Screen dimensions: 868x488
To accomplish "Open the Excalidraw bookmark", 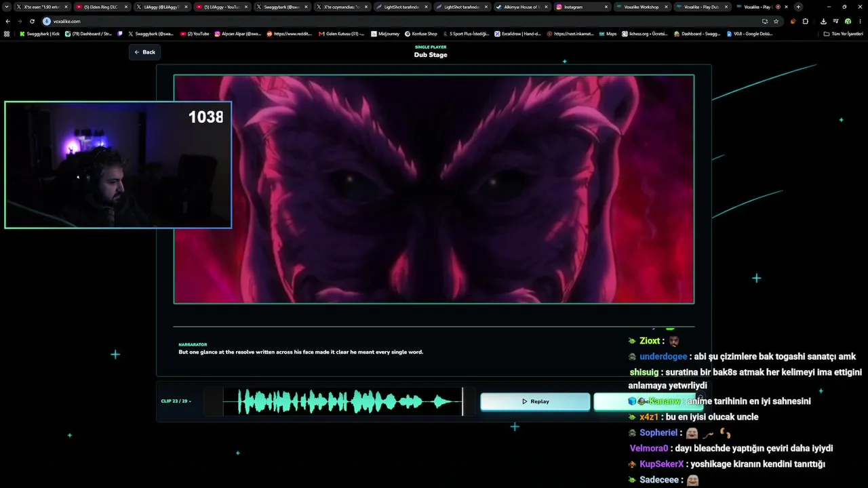I will click(518, 33).
